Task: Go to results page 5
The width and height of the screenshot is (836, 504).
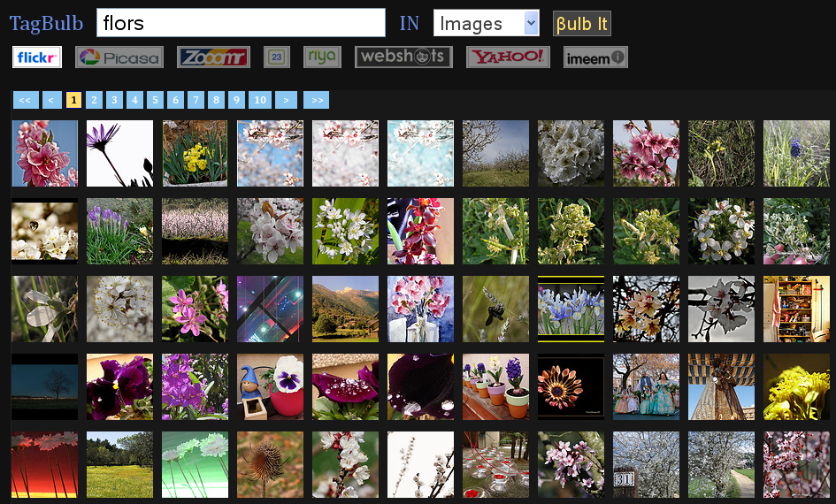Action: (x=155, y=100)
